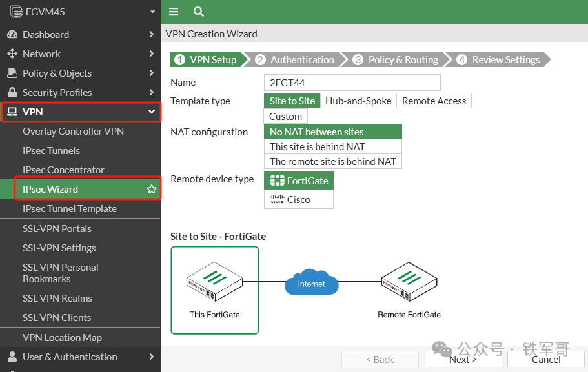The image size is (588, 372).
Task: Click the Dashboard gauge icon
Action: point(12,34)
